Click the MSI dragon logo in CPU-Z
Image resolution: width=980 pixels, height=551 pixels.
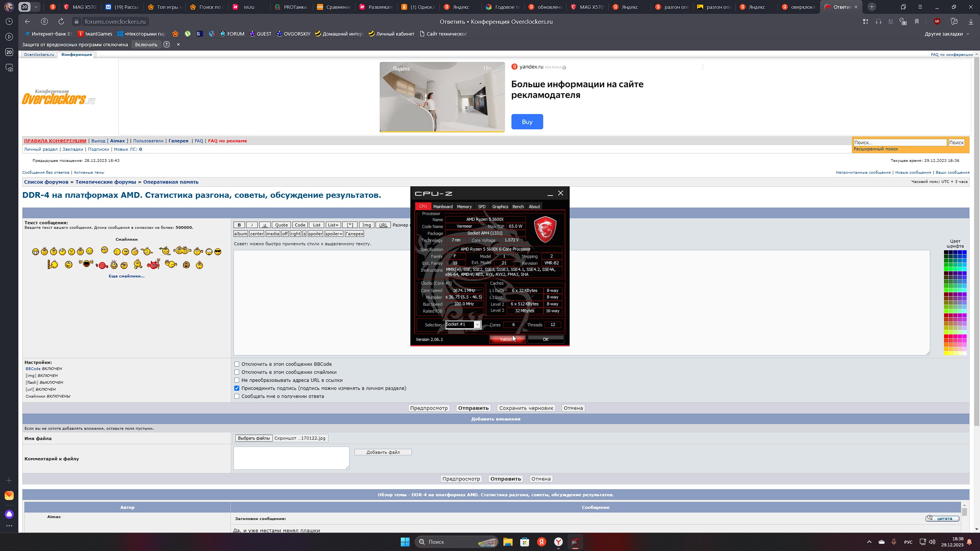coord(545,230)
